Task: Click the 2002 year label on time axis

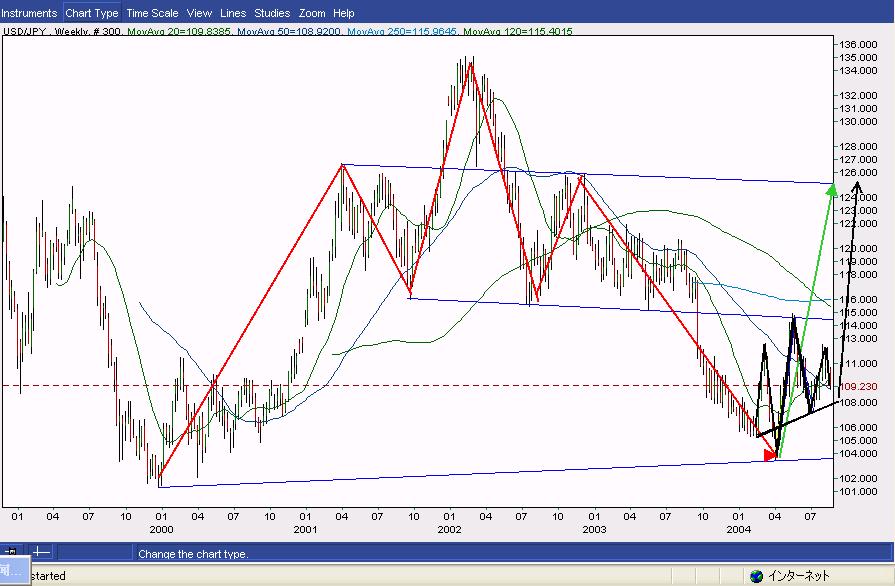Action: click(x=449, y=529)
